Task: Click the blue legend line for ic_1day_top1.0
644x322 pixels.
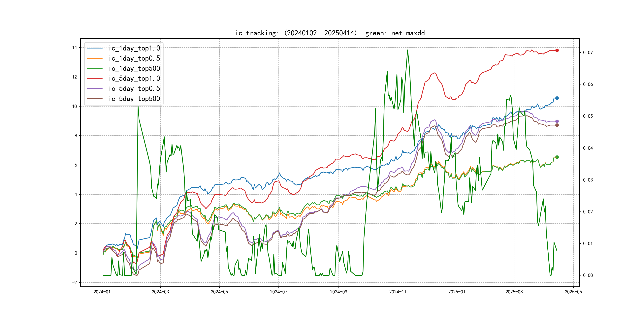Action: pyautogui.click(x=94, y=48)
